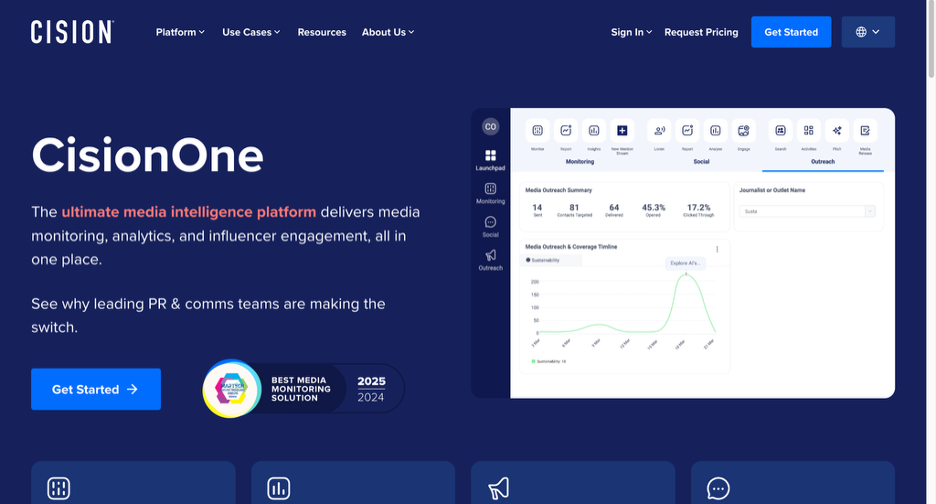Screen dimensions: 936x504
Task: Click the Listen icon under Social
Action: click(x=659, y=130)
